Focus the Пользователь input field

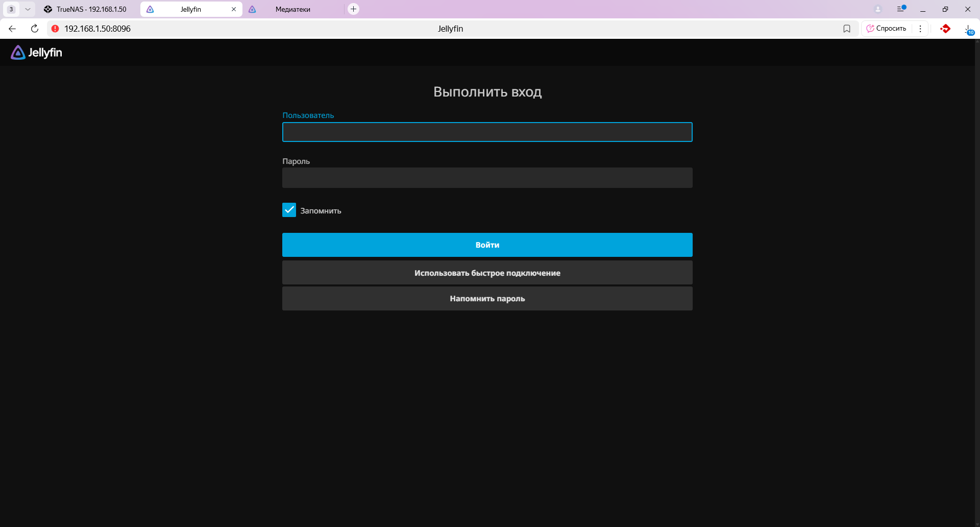point(487,132)
